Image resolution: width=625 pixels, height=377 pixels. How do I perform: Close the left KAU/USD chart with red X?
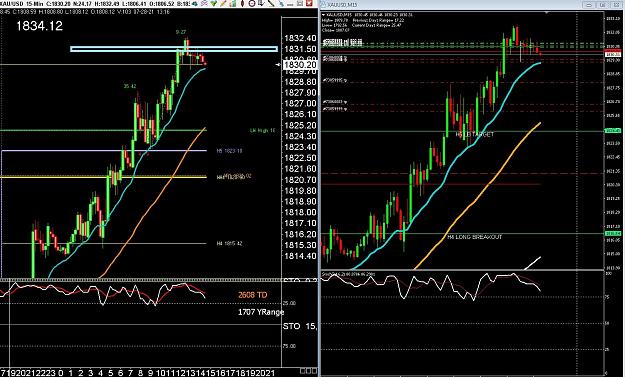pos(309,3)
